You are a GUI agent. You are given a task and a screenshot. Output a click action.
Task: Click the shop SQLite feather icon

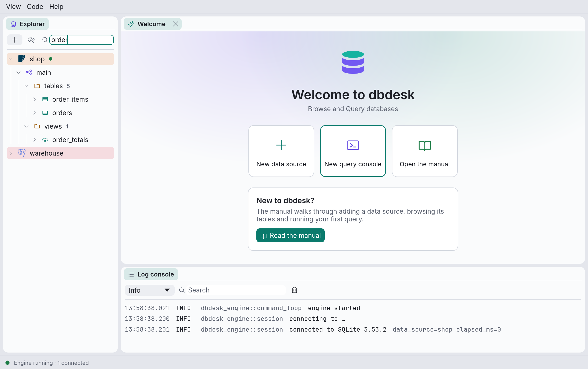click(x=22, y=59)
